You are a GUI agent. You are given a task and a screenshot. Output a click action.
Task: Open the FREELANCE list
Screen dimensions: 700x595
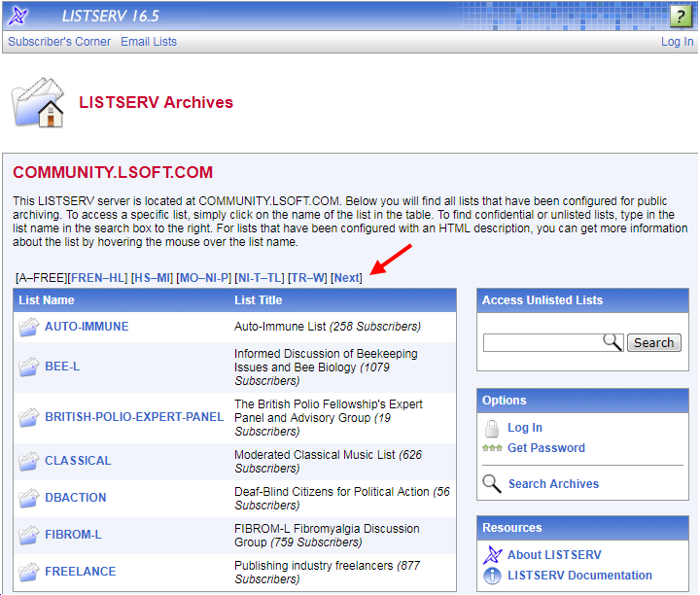[80, 572]
